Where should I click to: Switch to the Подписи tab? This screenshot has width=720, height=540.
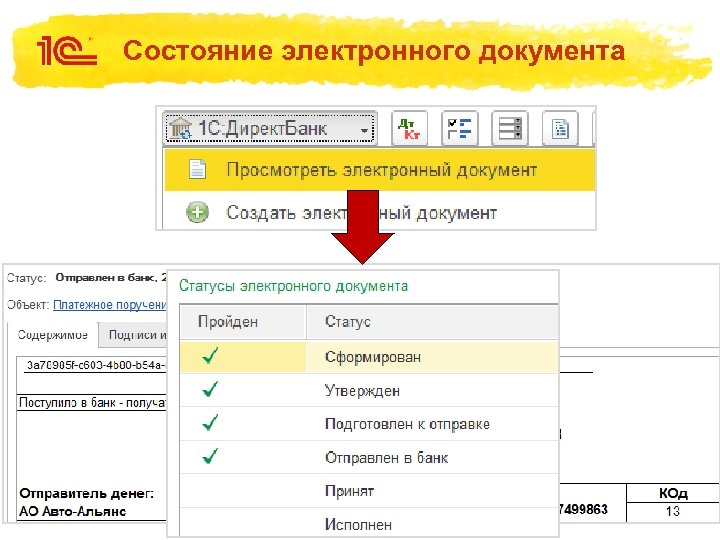pos(134,335)
